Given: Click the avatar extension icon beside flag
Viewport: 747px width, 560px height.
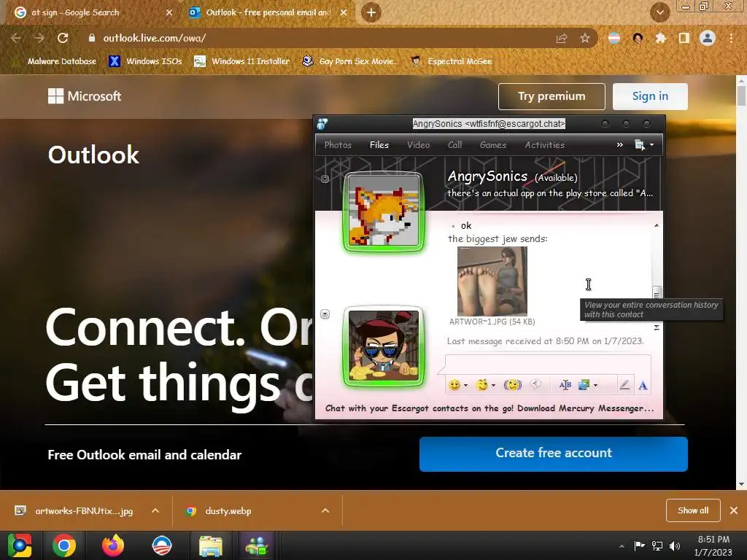Looking at the screenshot, I should pyautogui.click(x=638, y=38).
